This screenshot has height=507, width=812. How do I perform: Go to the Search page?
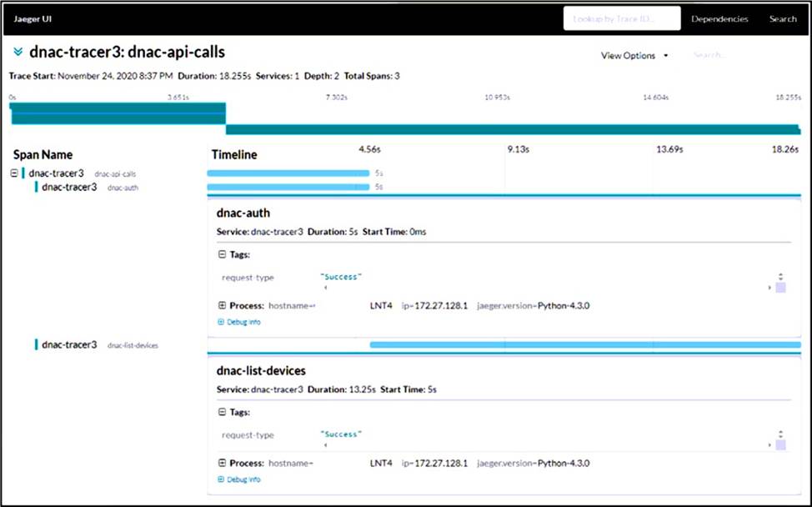tap(783, 18)
